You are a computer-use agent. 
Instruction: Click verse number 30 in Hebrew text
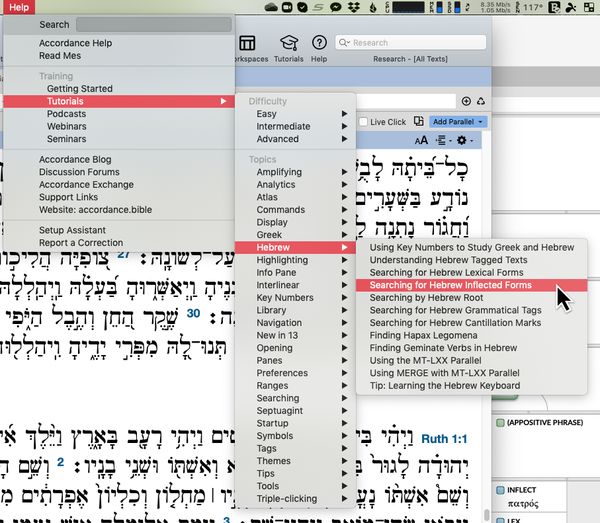tap(193, 313)
